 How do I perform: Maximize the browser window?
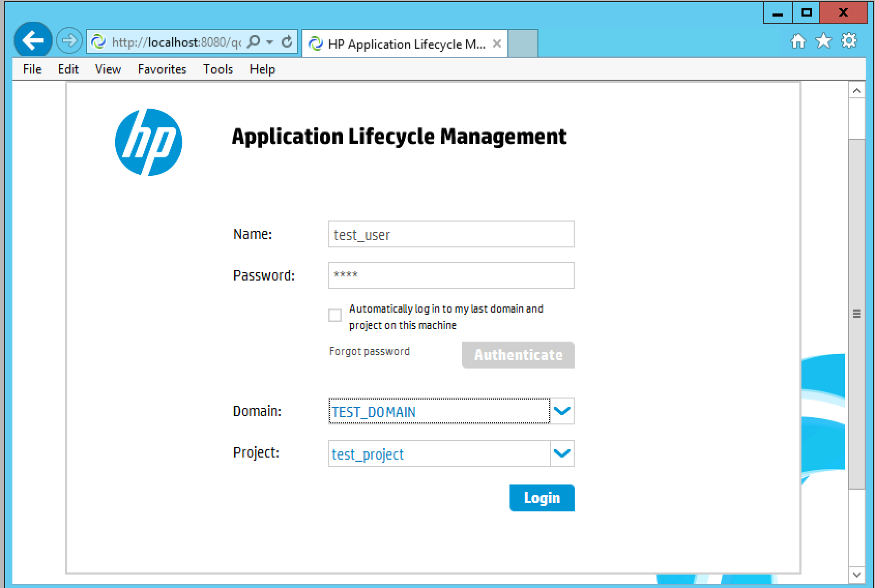coord(806,13)
